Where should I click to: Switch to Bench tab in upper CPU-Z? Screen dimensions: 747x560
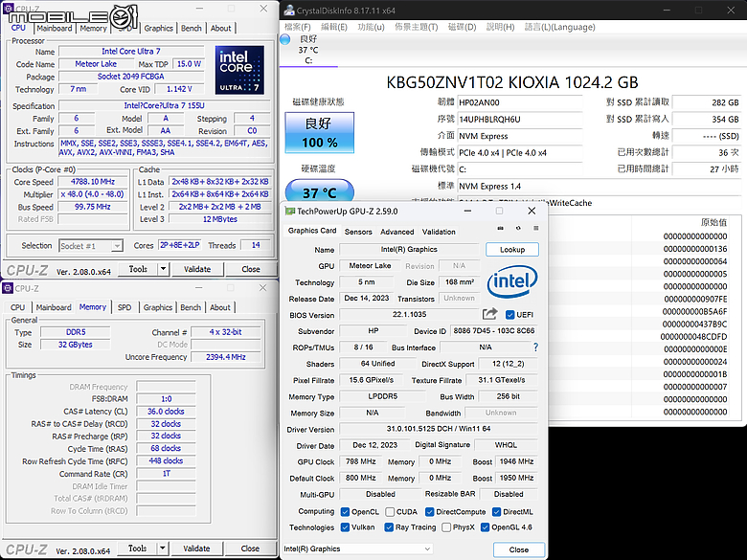pyautogui.click(x=191, y=28)
